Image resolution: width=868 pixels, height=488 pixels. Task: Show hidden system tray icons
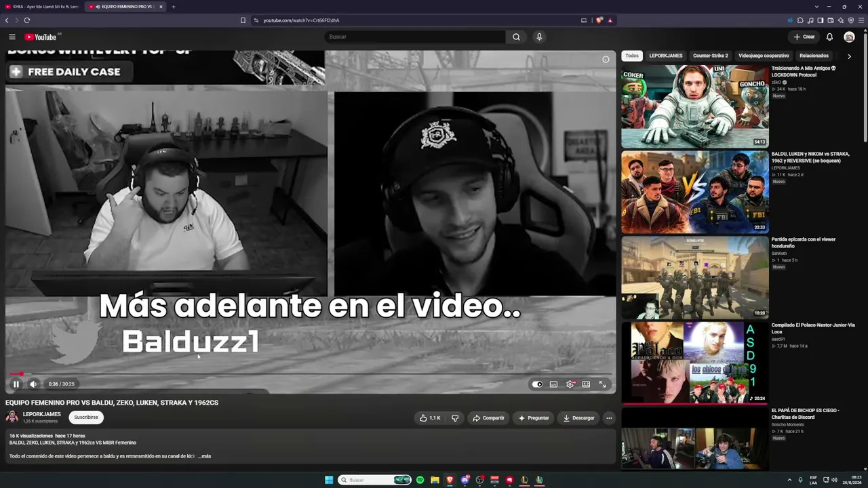point(790,480)
